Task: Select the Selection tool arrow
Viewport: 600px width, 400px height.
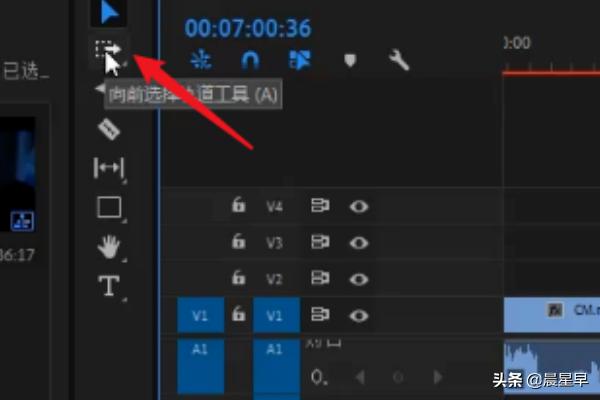Action: (109, 13)
